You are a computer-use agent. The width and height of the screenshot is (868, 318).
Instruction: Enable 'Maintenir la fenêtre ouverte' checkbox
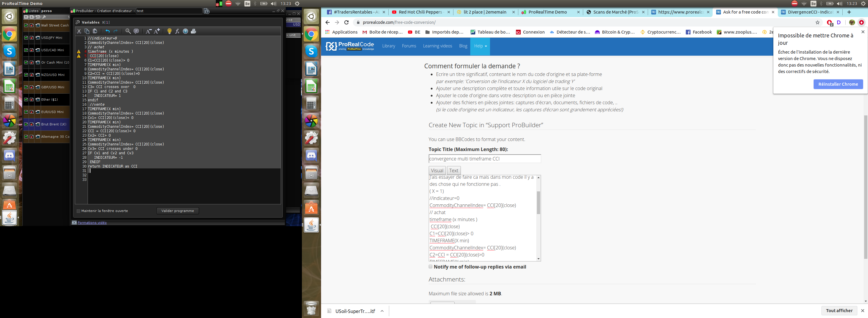tap(78, 211)
